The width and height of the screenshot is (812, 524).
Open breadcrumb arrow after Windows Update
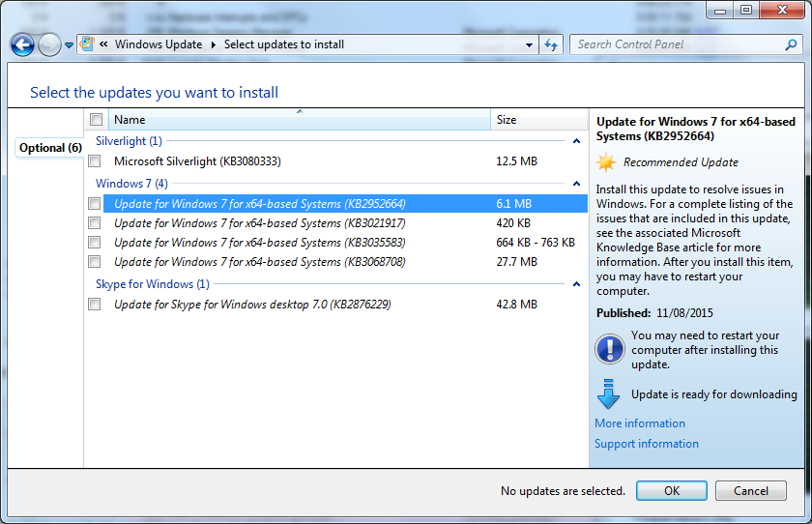(x=213, y=45)
